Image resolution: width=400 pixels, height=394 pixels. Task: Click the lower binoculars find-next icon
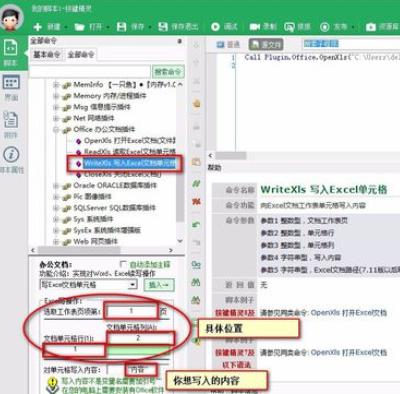click(x=196, y=300)
